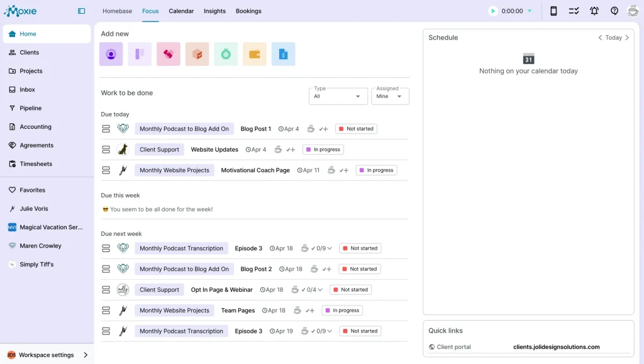Expand the timer dropdown next to 0:00:00
This screenshot has width=644, height=364.
(x=530, y=11)
